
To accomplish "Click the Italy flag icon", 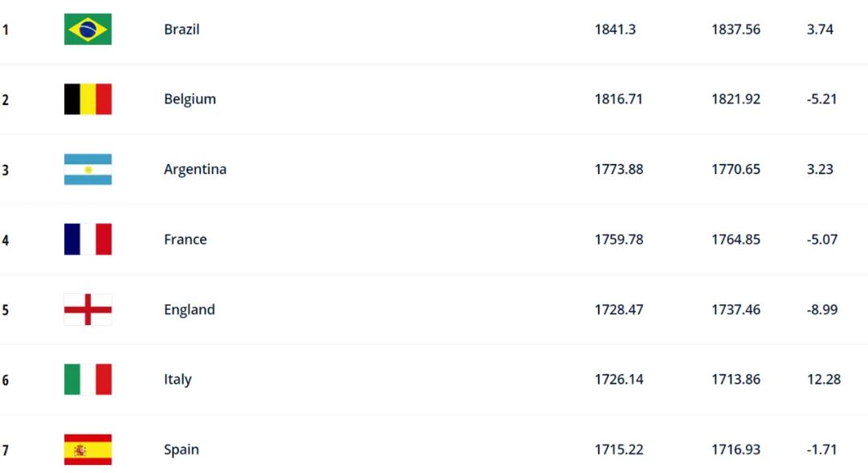I will pos(88,380).
